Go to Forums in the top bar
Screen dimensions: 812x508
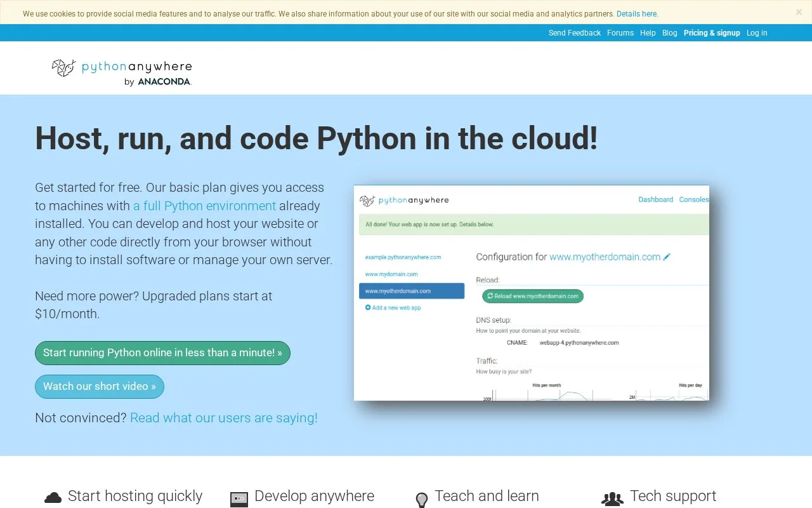620,33
